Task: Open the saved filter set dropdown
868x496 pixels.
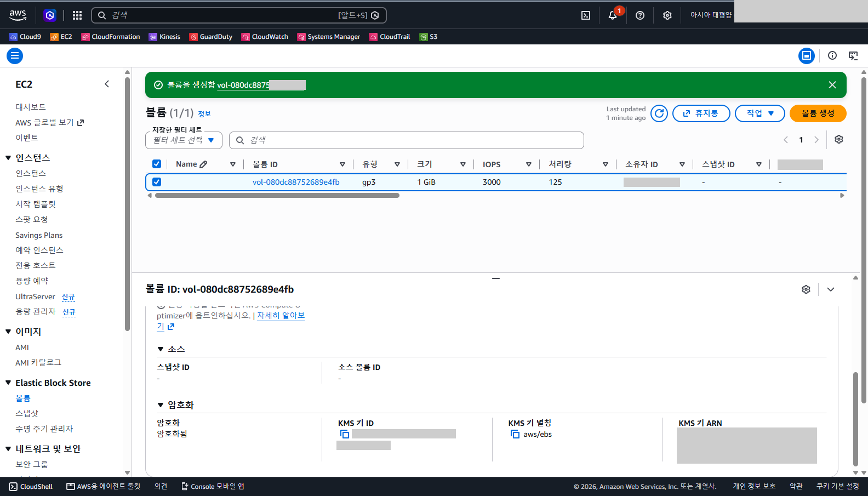Action: pos(184,140)
